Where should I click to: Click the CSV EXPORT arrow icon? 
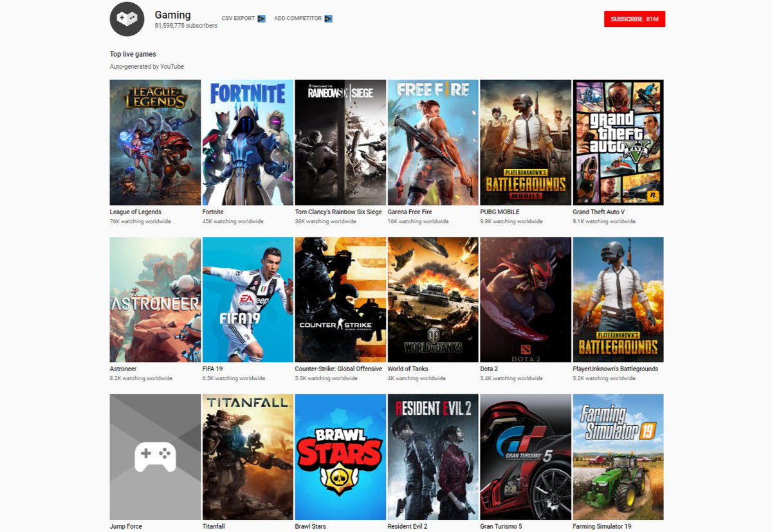pyautogui.click(x=261, y=19)
